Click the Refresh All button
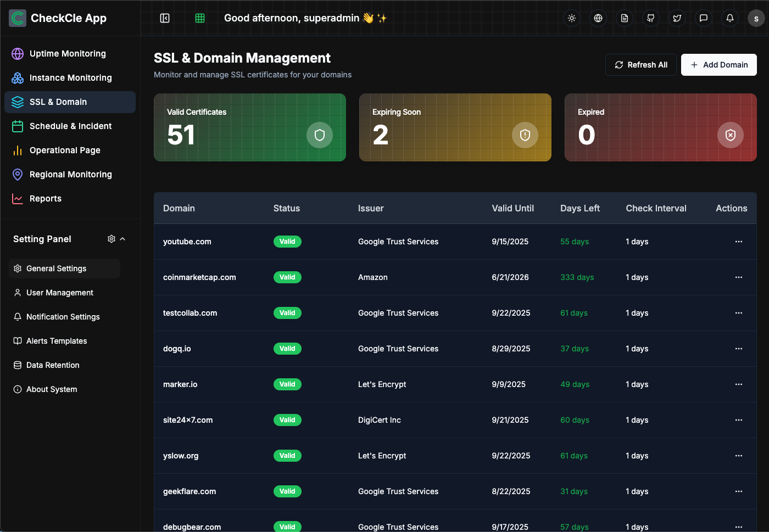Screen dimensions: 769x532 tap(640, 64)
